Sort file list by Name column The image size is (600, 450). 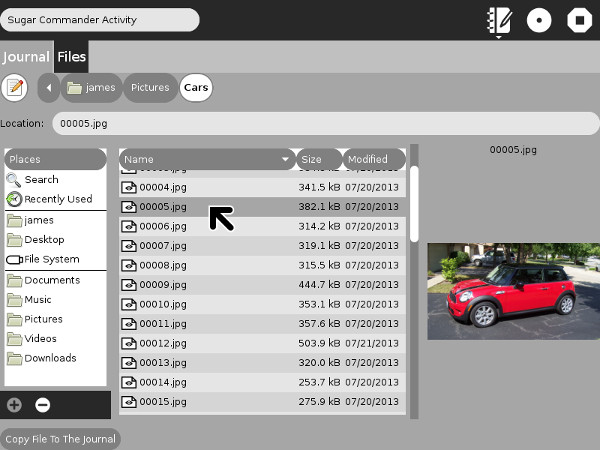pyautogui.click(x=207, y=159)
